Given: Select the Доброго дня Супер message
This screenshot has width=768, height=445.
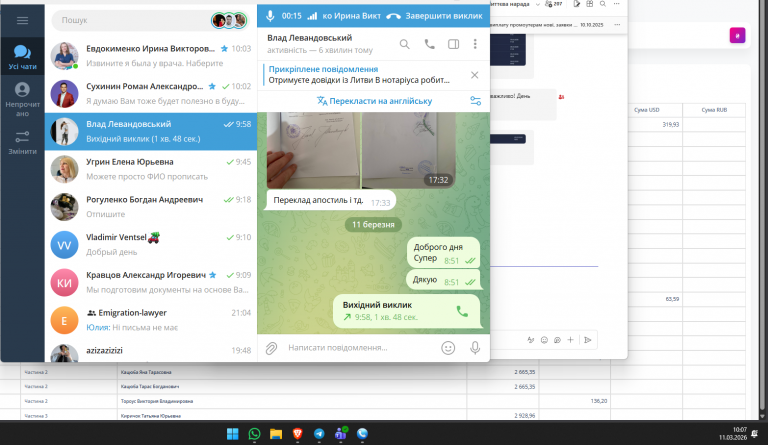Looking at the screenshot, I should click(x=443, y=253).
